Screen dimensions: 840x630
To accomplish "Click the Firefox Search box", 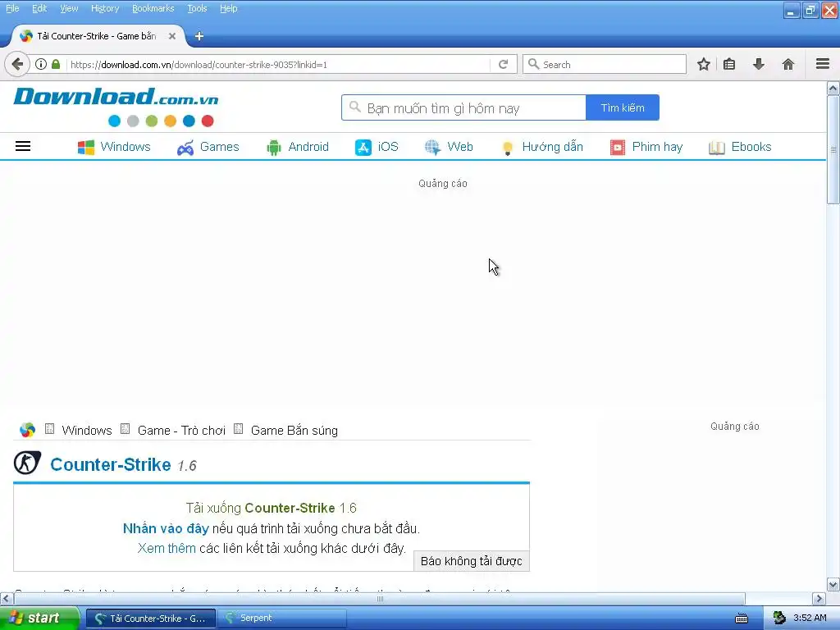I will pos(605,64).
